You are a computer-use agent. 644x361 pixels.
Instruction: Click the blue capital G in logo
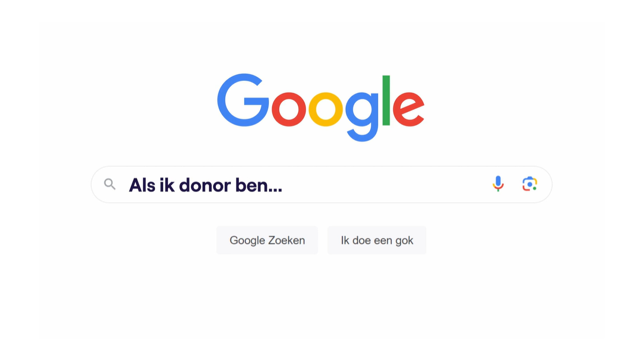tap(243, 100)
